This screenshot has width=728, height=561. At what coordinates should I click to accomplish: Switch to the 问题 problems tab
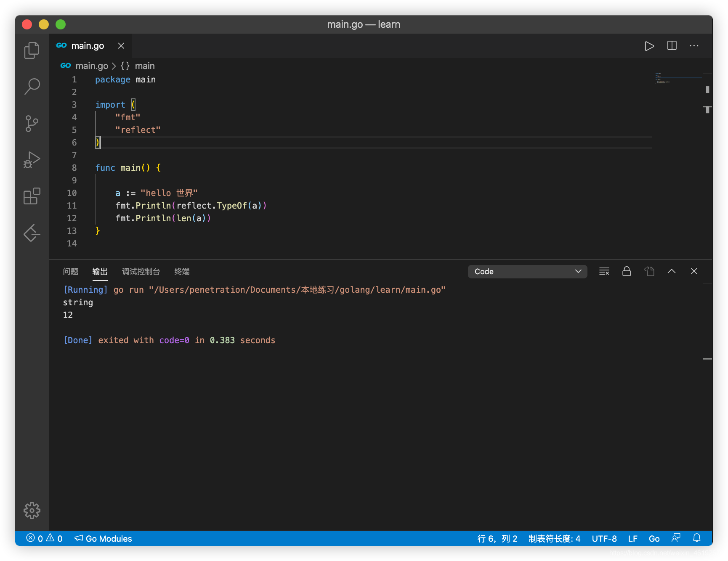71,271
